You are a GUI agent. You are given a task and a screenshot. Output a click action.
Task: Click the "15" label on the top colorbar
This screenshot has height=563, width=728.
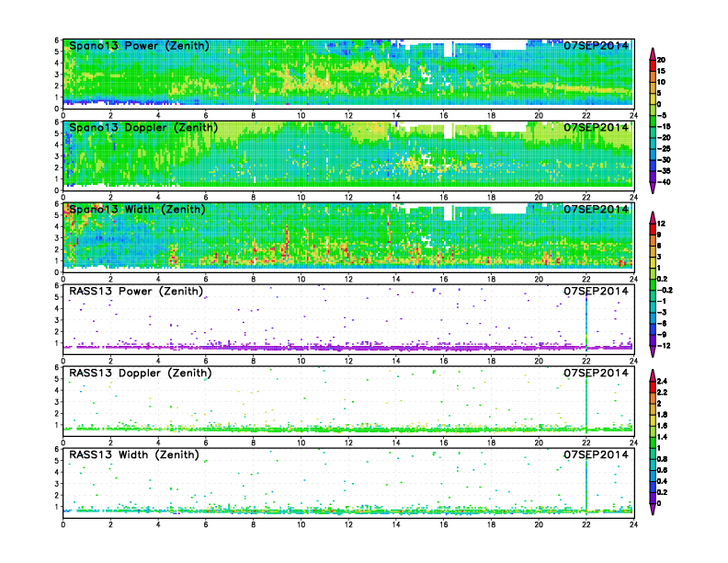click(x=661, y=71)
